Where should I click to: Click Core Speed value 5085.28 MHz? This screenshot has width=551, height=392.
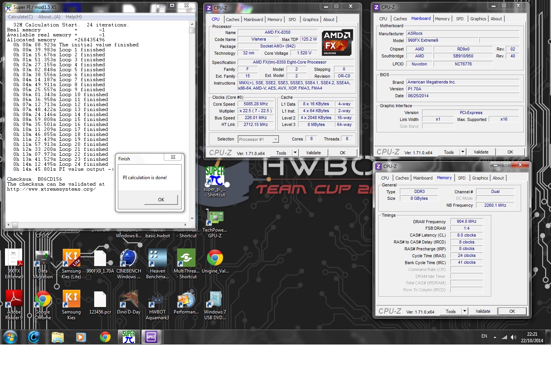256,104
